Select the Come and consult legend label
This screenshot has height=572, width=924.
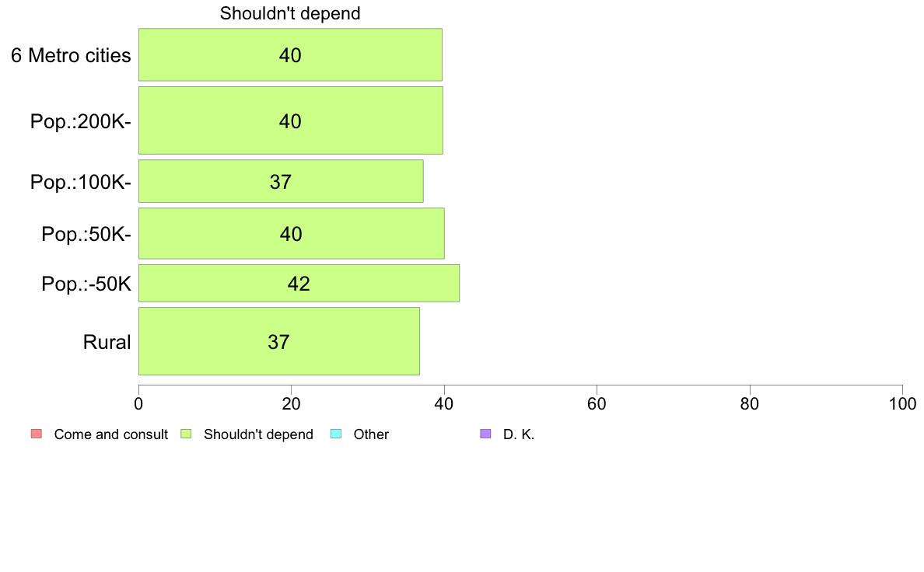pyautogui.click(x=110, y=434)
